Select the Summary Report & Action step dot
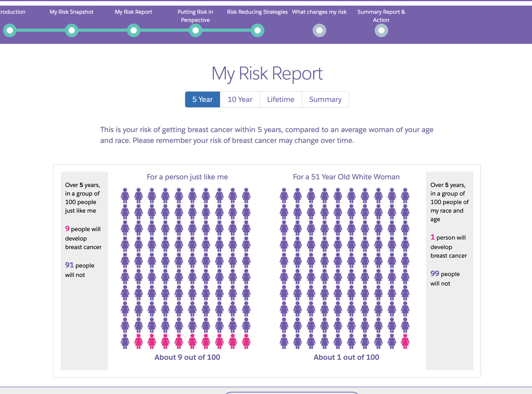532x394 pixels. click(381, 30)
